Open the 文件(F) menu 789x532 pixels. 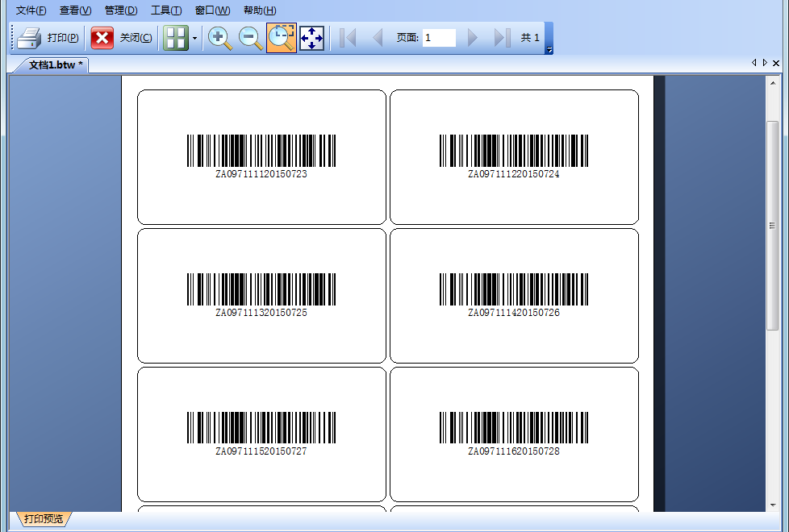tap(31, 10)
